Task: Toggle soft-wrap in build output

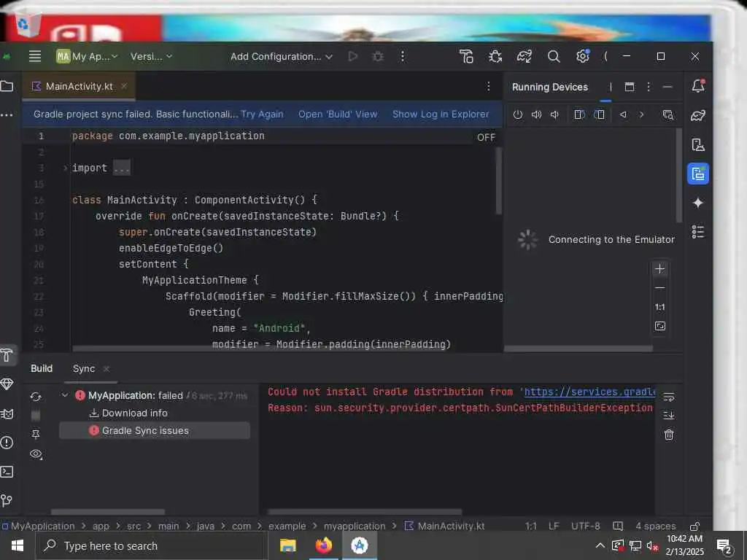Action: (x=669, y=397)
